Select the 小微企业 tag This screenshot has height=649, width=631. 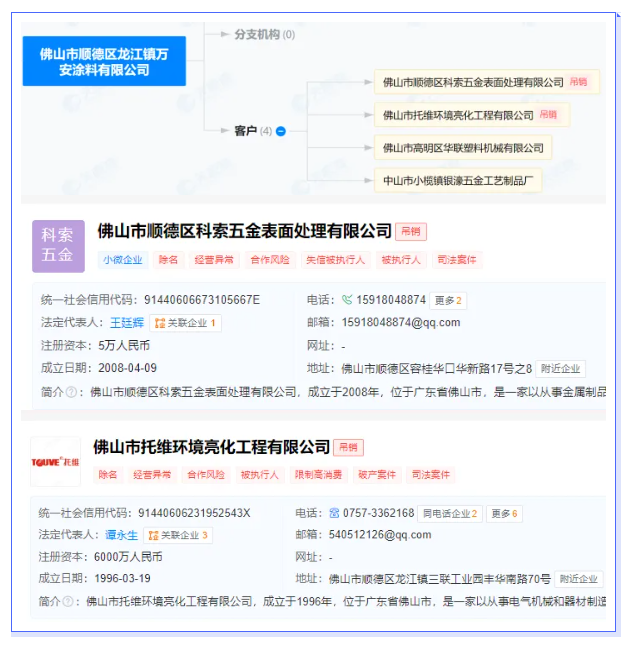tap(121, 260)
